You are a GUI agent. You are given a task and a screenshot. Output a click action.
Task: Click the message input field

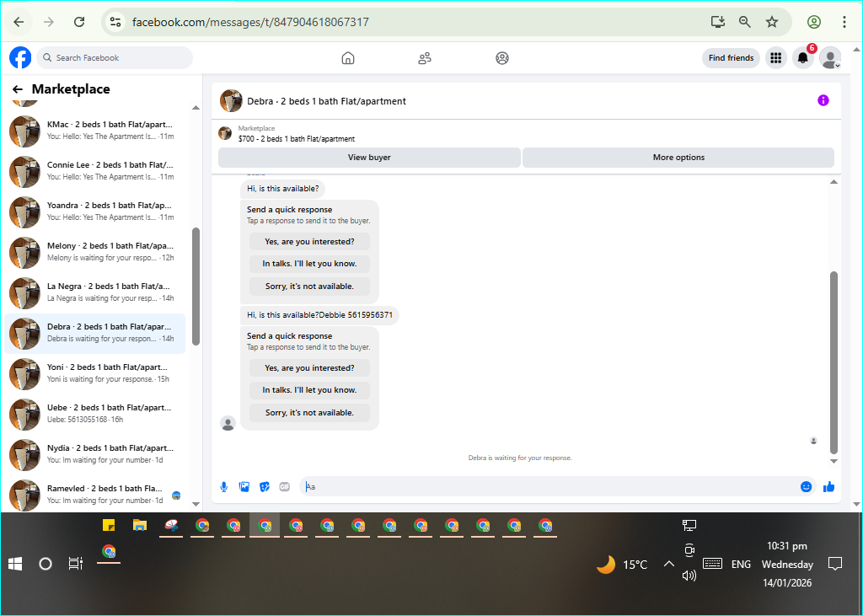click(x=550, y=486)
